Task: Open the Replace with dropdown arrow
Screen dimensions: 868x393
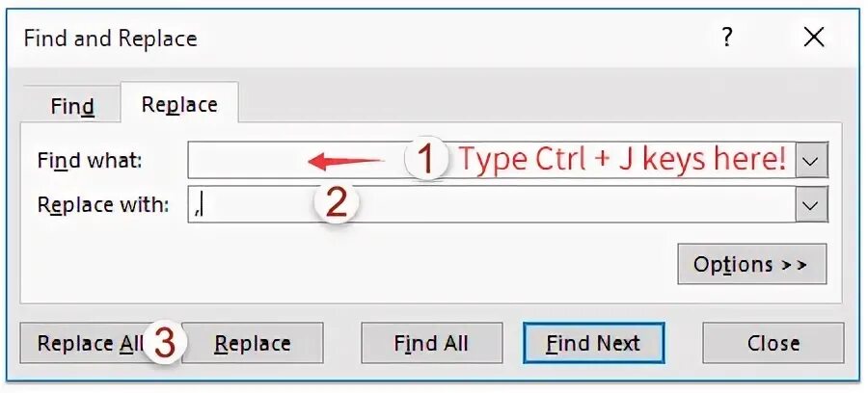Action: coord(812,204)
